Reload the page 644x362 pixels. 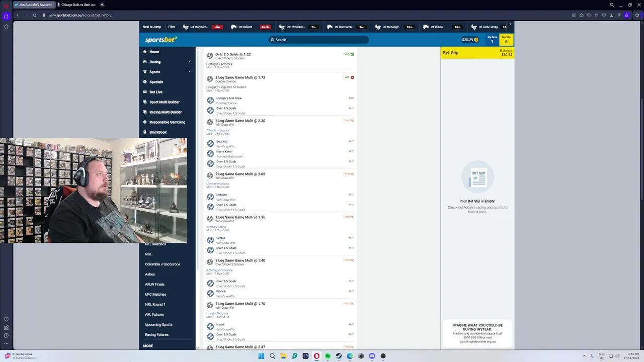(34, 15)
